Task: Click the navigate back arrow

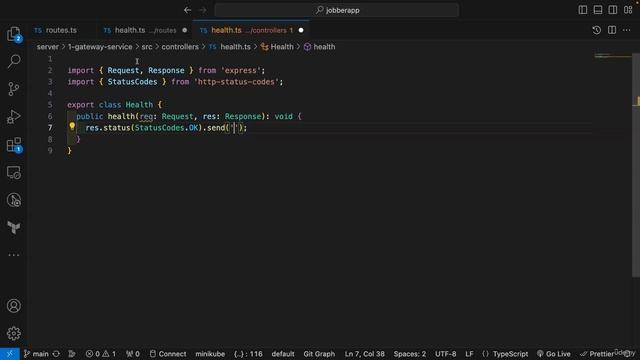Action: pos(187,10)
